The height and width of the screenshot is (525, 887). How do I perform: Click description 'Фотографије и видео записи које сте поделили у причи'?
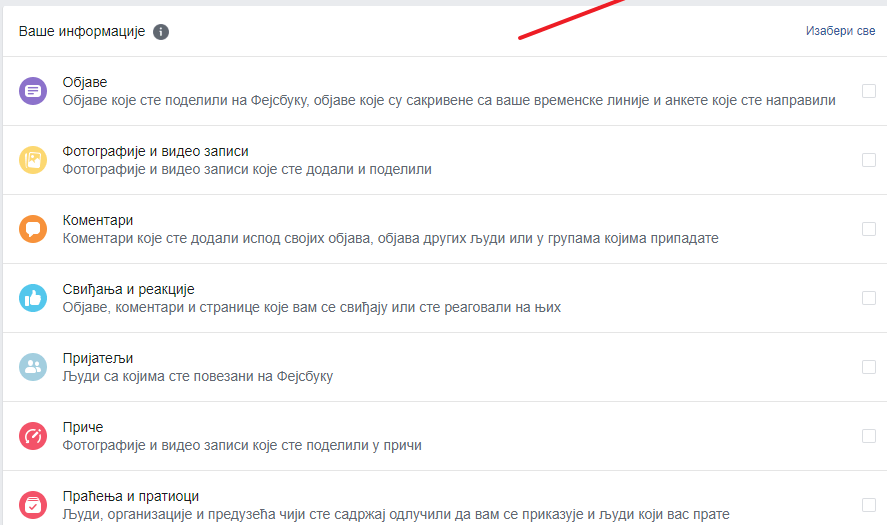pyautogui.click(x=242, y=445)
